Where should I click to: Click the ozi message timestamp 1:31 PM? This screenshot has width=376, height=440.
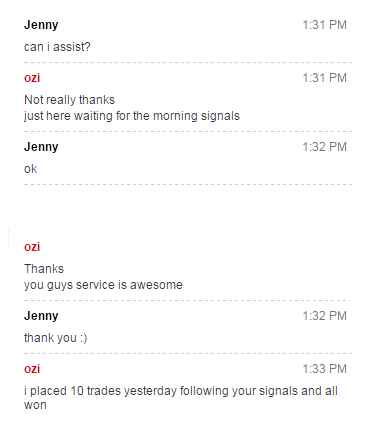324,78
